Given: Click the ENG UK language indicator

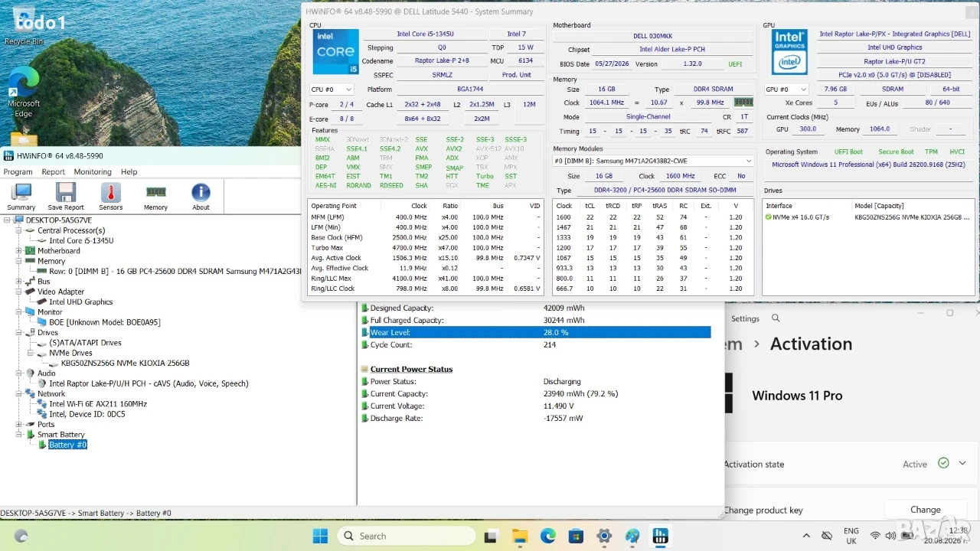Looking at the screenshot, I should (x=851, y=536).
